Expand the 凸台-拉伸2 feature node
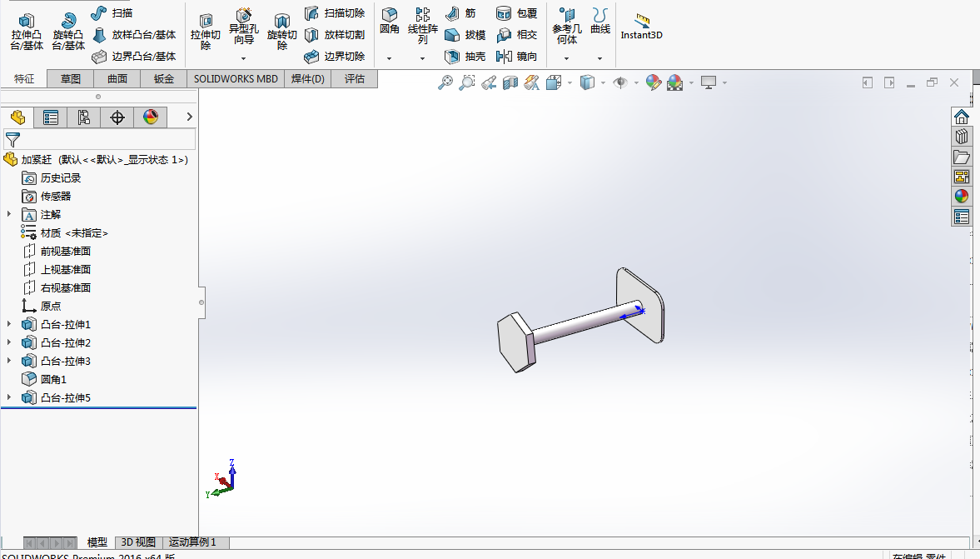The image size is (980, 559). pyautogui.click(x=9, y=342)
